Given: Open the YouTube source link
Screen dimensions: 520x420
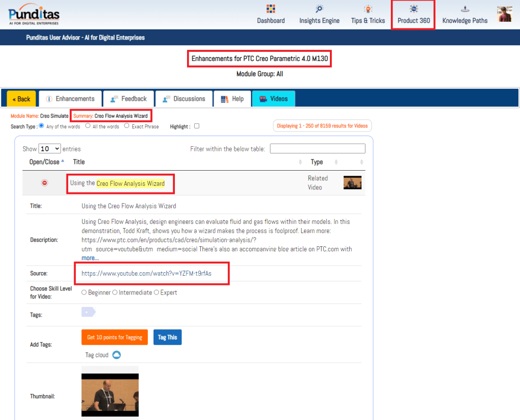Looking at the screenshot, I should [146, 274].
